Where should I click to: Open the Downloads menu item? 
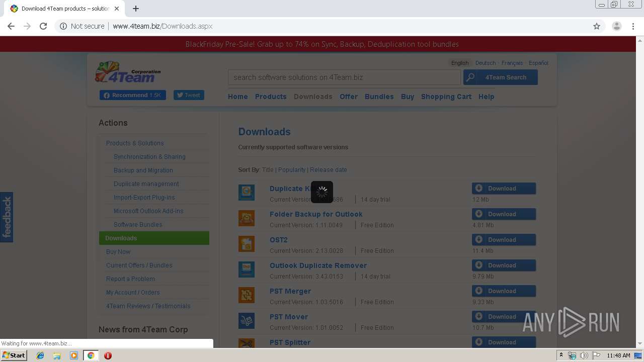coord(313,97)
